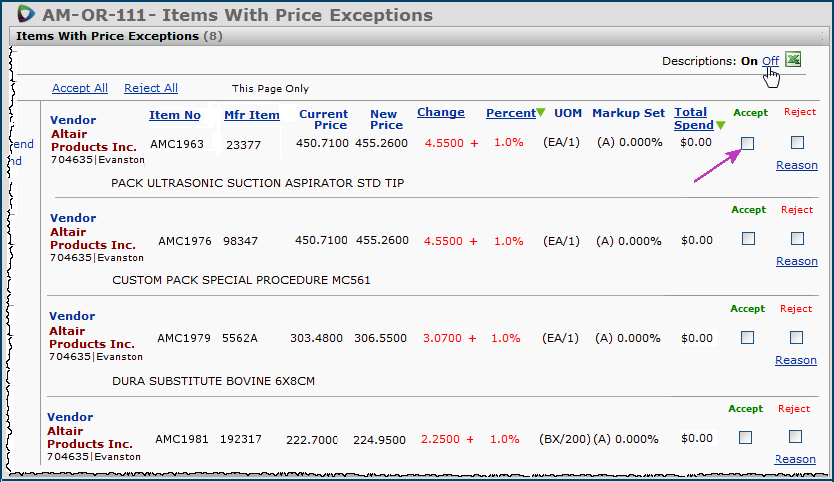Click Items With Price Exceptions panel header
834x482 pixels.
108,36
